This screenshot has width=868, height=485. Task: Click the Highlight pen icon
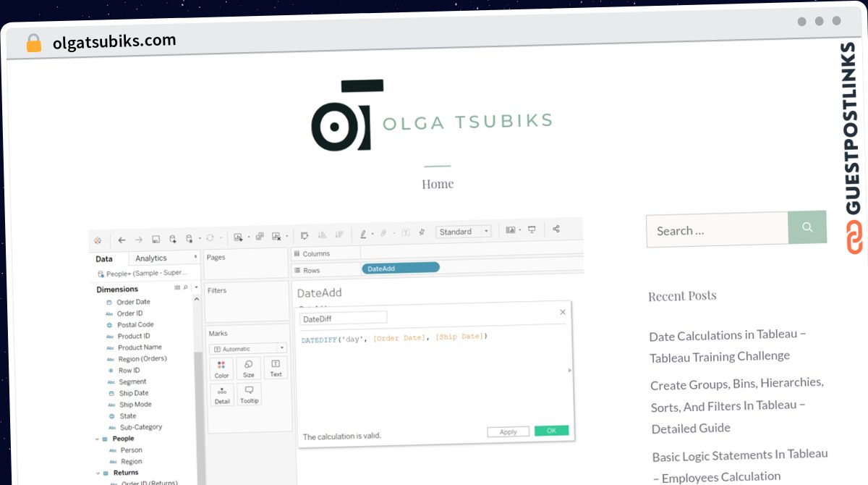click(x=363, y=234)
